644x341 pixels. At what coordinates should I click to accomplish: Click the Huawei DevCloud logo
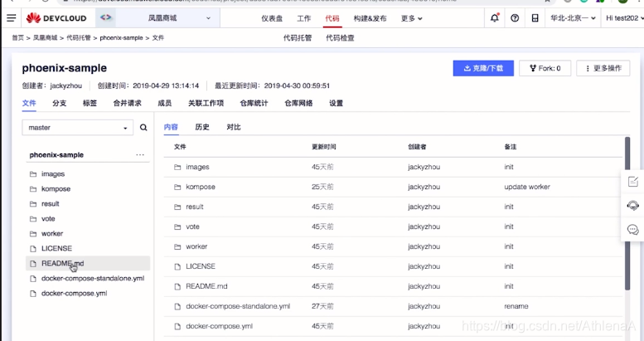click(56, 18)
